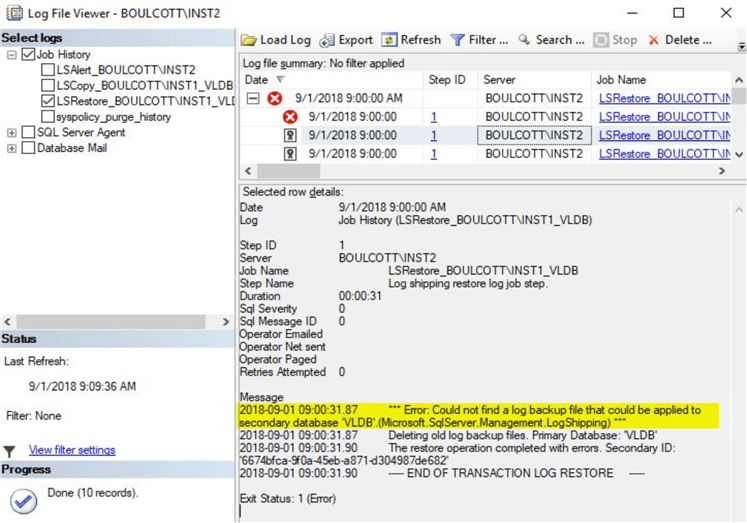Maximize the Log File Viewer window
747x523 pixels.
point(678,13)
